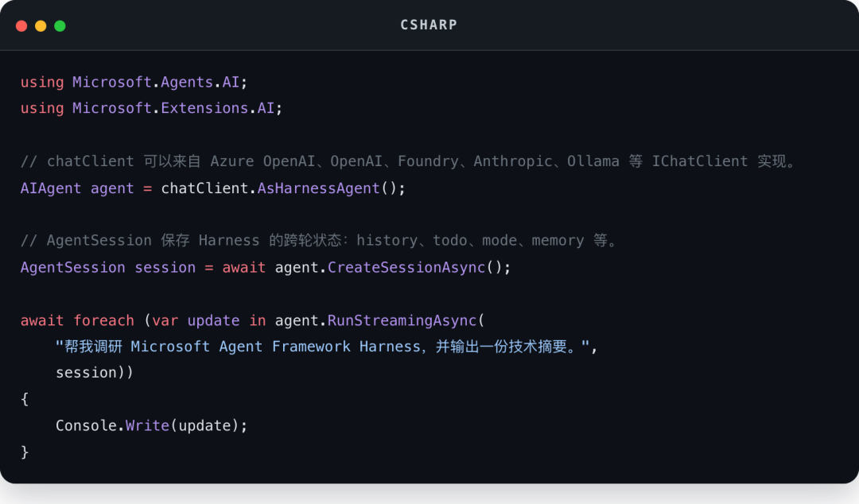The height and width of the screenshot is (504, 859).
Task: Click the 'AgentSession' type name in code
Action: coord(73,267)
